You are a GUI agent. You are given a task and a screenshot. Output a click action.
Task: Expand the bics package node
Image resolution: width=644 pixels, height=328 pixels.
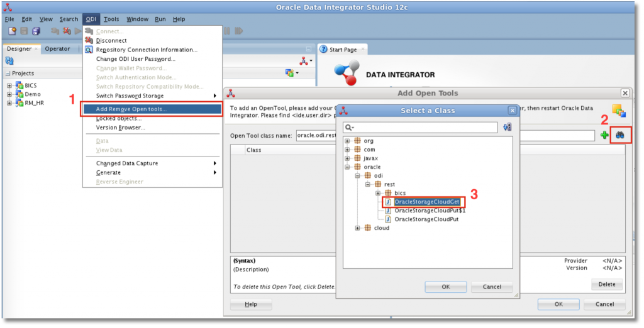(x=378, y=193)
